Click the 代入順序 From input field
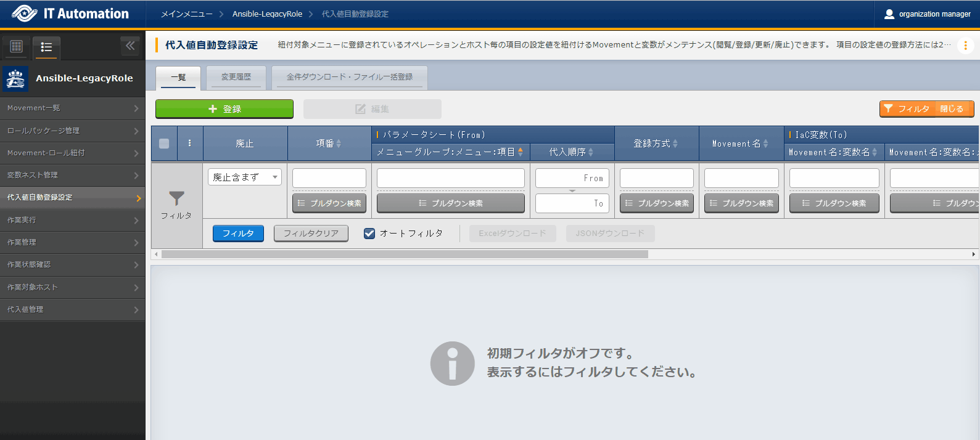Image resolution: width=980 pixels, height=440 pixels. click(572, 178)
